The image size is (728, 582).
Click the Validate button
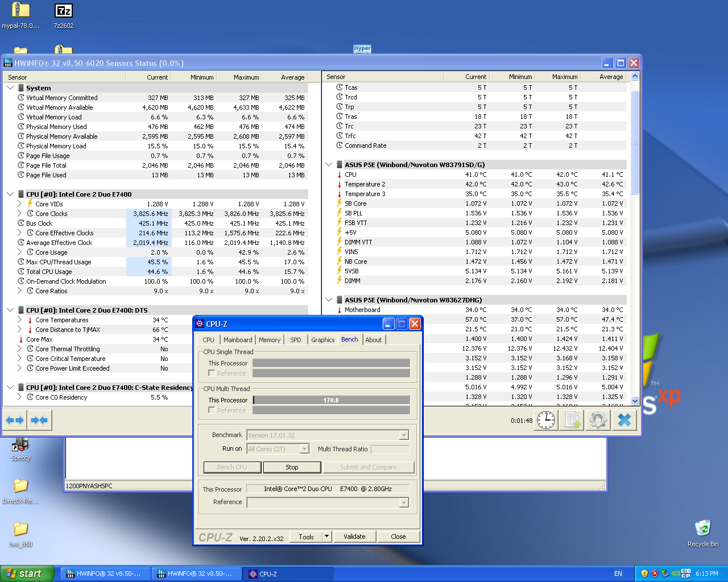coord(354,537)
